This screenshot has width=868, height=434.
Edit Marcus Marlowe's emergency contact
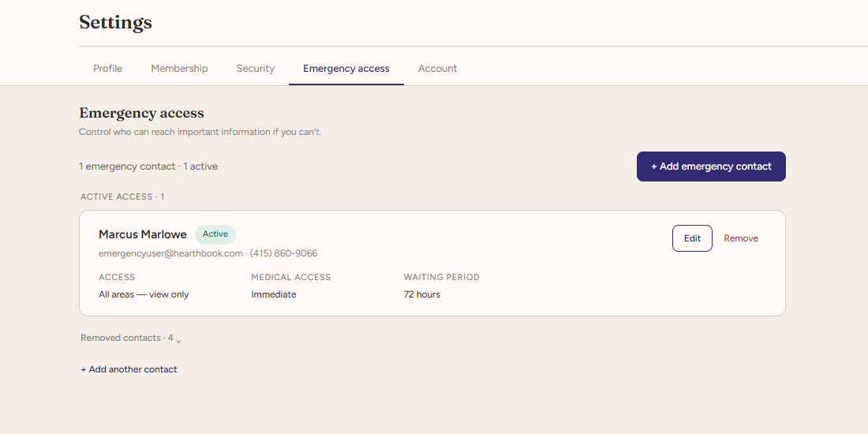pyautogui.click(x=692, y=238)
